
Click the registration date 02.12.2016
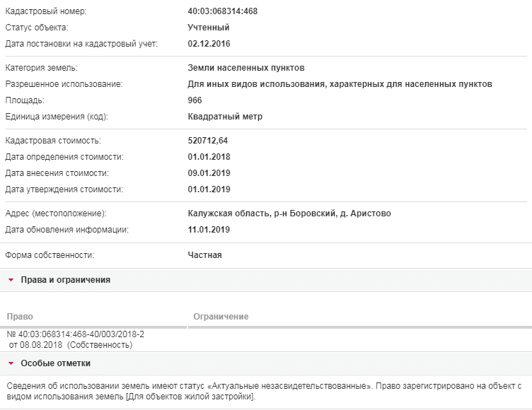tap(209, 44)
